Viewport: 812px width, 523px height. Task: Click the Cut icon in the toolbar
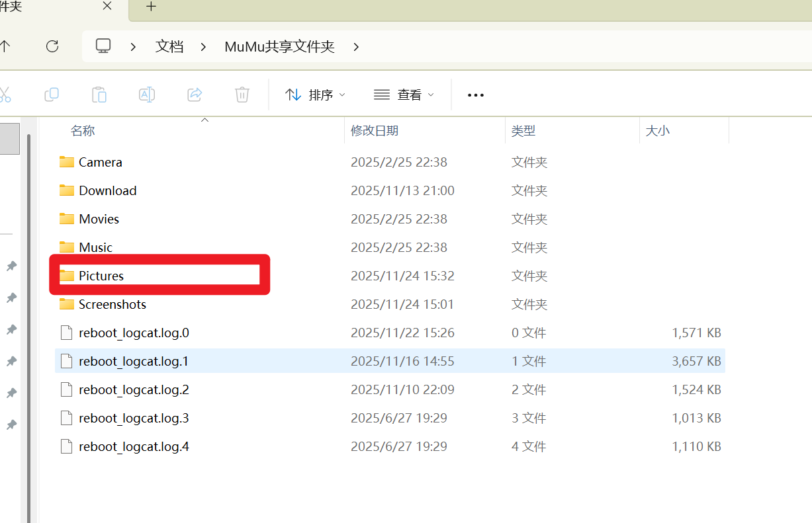(5, 95)
